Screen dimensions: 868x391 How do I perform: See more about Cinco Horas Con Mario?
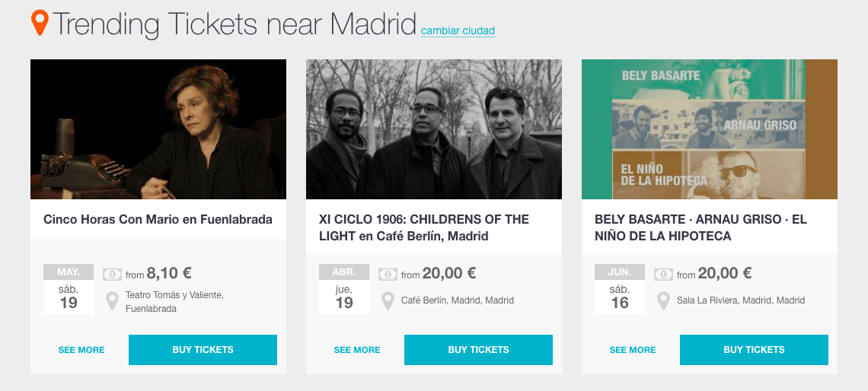(81, 350)
